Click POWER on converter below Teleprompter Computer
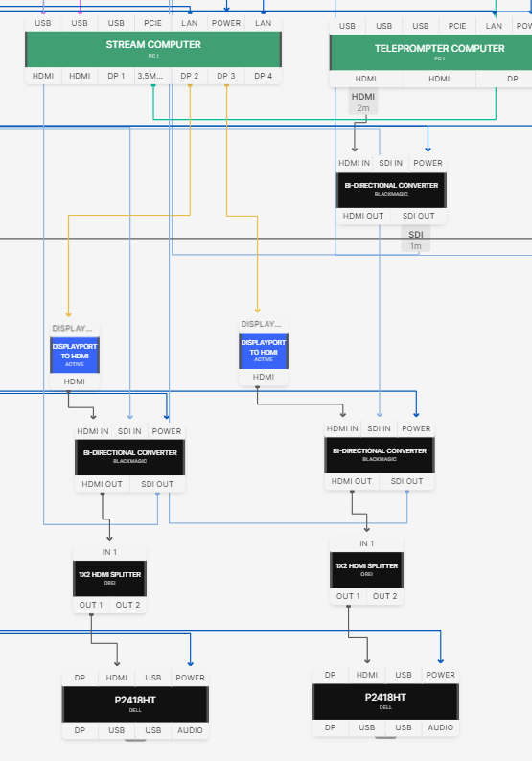This screenshot has width=532, height=761. pos(428,163)
